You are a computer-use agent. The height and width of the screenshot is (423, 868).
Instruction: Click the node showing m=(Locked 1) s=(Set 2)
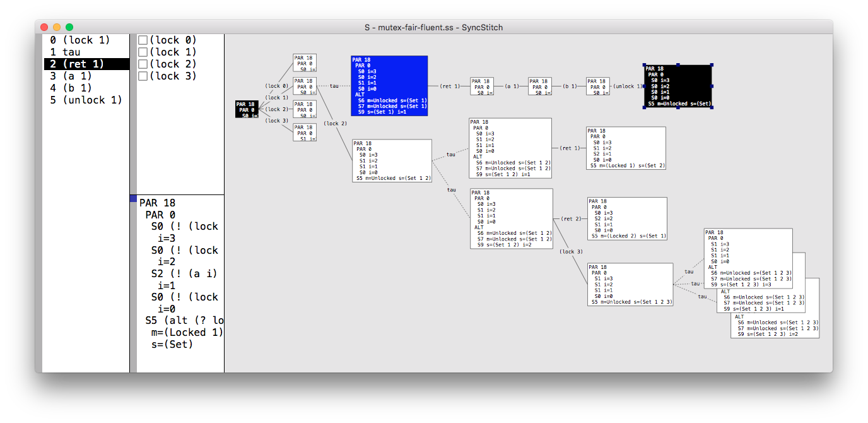click(x=626, y=148)
